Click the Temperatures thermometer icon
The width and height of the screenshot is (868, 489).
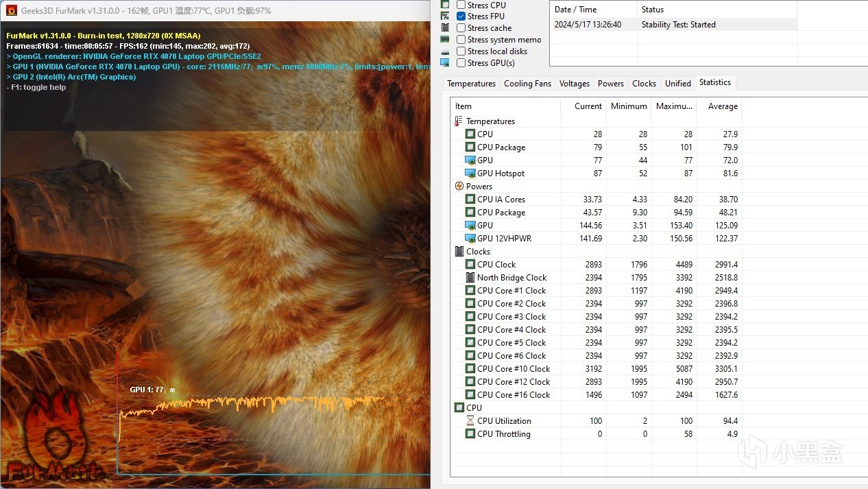pos(459,121)
